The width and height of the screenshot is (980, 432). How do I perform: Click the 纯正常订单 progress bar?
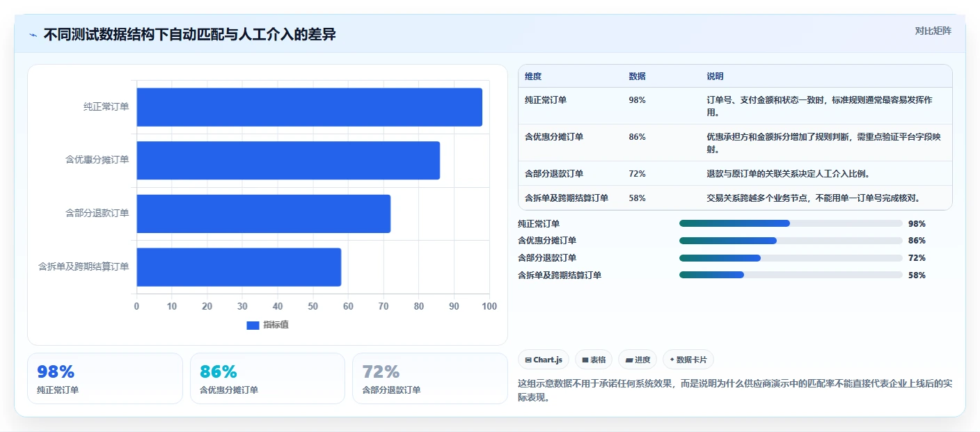point(791,223)
